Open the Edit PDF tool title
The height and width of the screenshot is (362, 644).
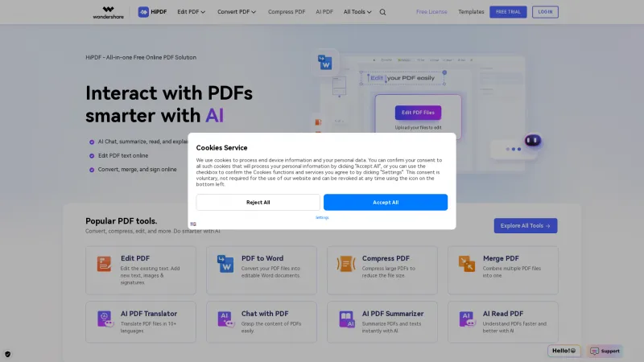point(135,258)
